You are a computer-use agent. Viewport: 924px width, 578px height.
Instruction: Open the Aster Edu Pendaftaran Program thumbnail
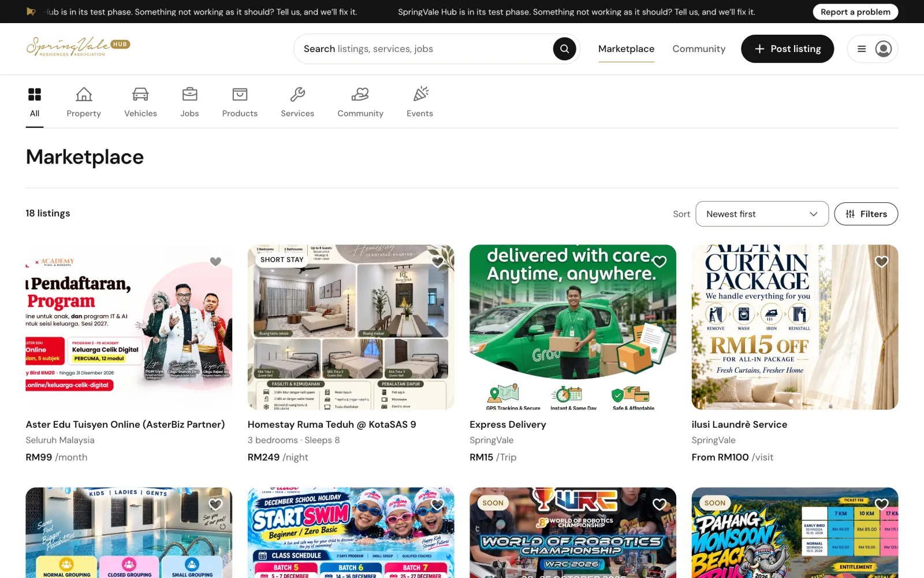pos(129,327)
